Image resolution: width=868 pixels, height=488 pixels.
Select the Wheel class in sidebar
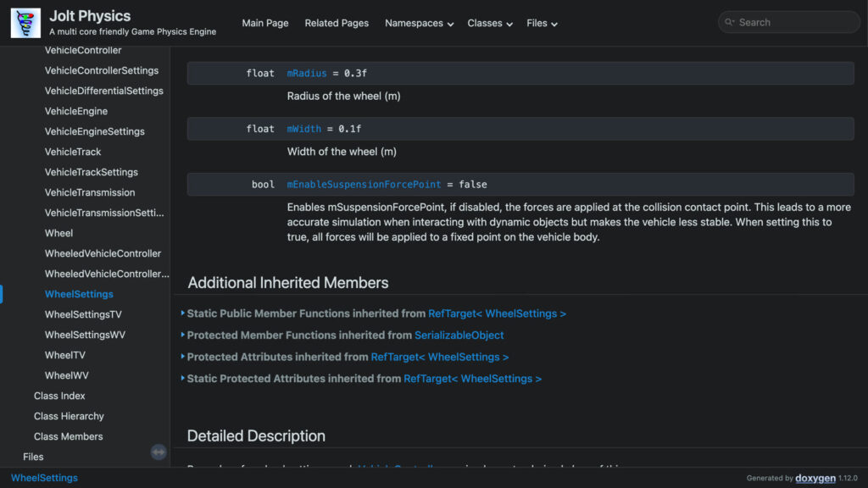point(58,234)
